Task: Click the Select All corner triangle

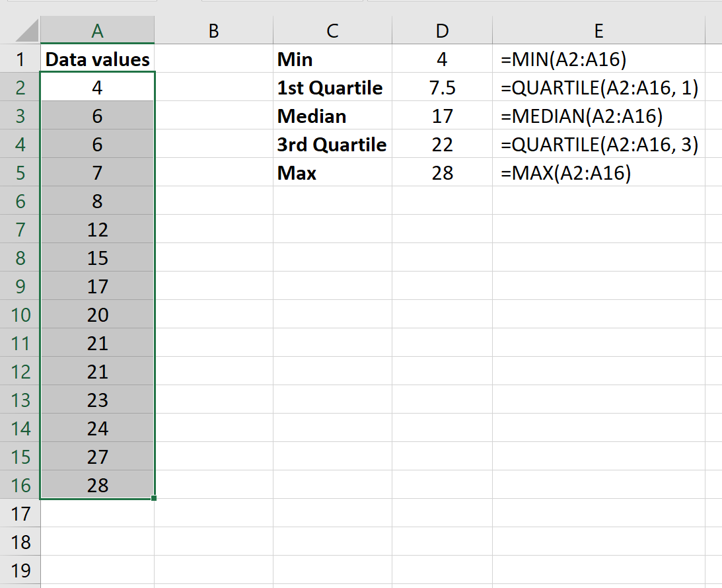Action: click(26, 31)
